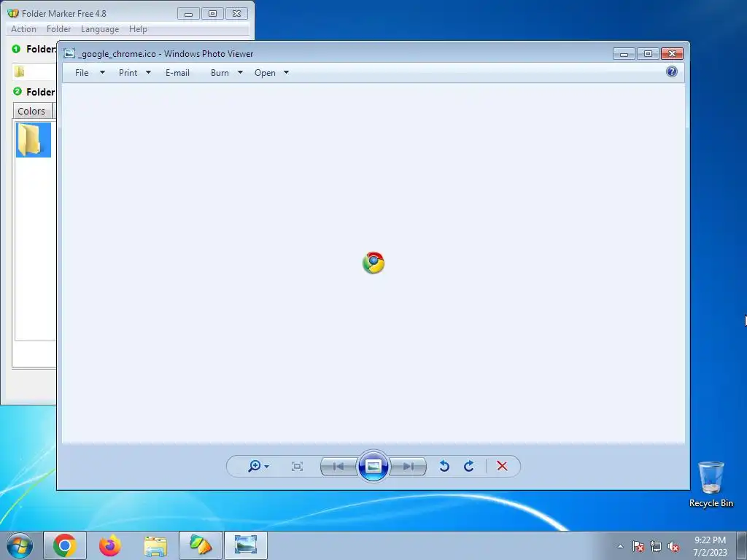Image resolution: width=747 pixels, height=560 pixels.
Task: Select the Colors tab in Folder Marker
Action: coord(31,111)
